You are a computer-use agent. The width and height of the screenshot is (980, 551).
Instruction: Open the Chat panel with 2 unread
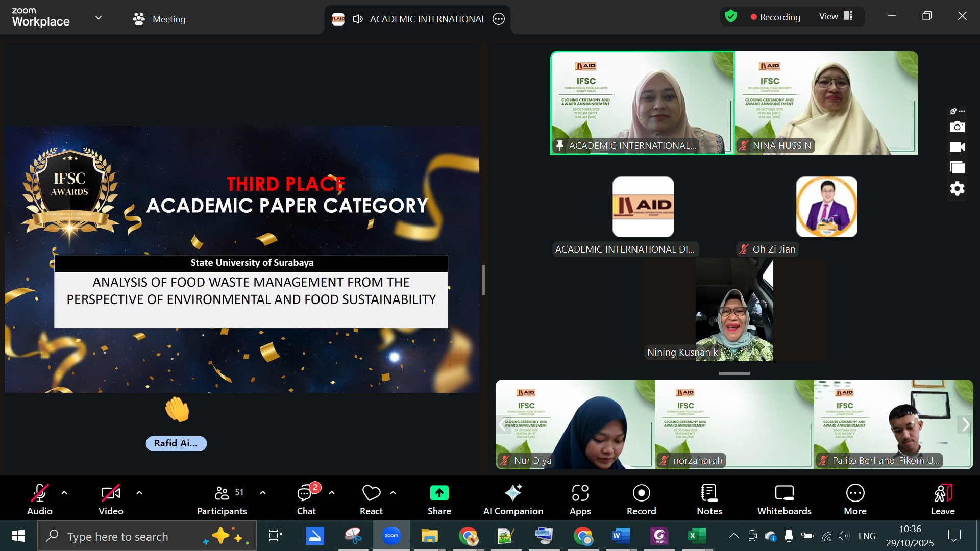click(306, 499)
